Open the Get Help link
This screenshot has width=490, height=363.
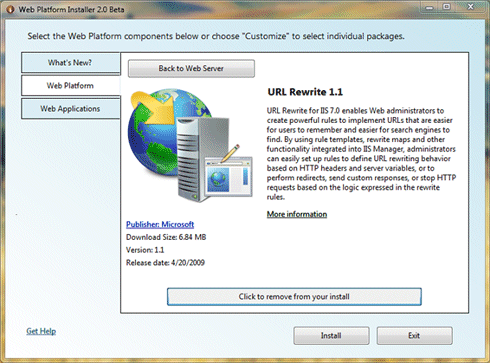41,331
